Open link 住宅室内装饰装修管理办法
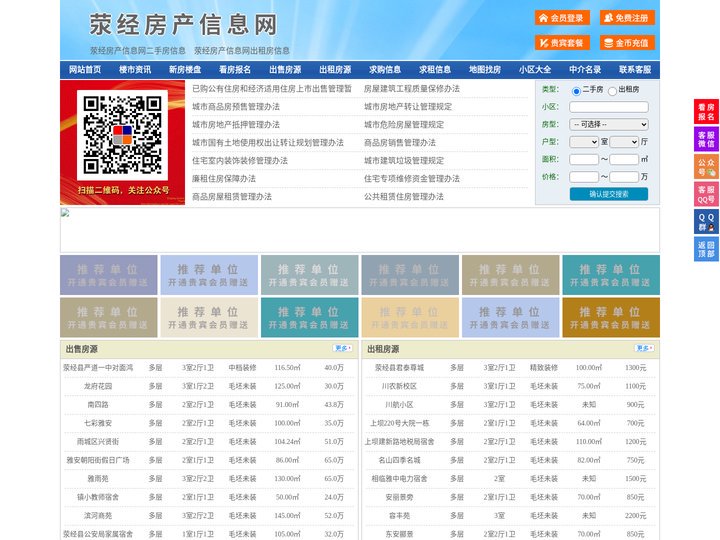Viewport: 720px width, 540px height. (x=240, y=161)
